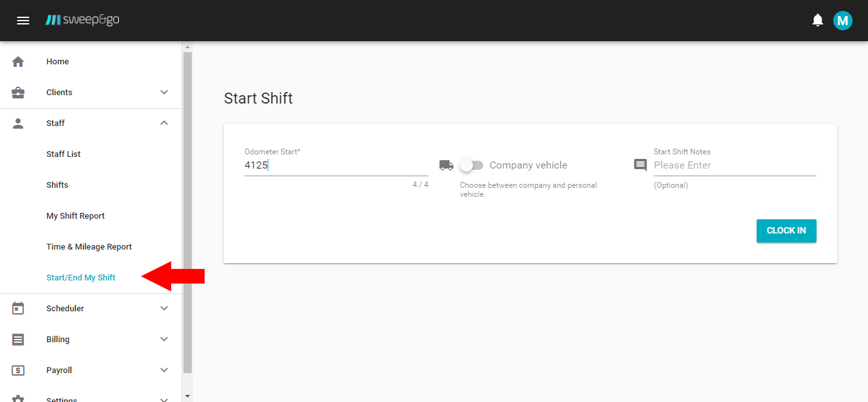
Task: Click the Scheduler calendar icon
Action: pos(18,309)
